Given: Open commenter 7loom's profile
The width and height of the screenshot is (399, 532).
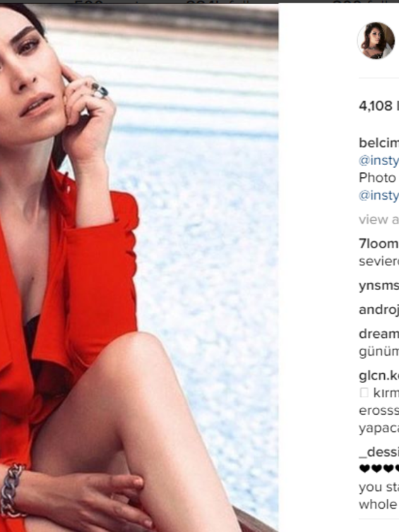Looking at the screenshot, I should pos(379,243).
